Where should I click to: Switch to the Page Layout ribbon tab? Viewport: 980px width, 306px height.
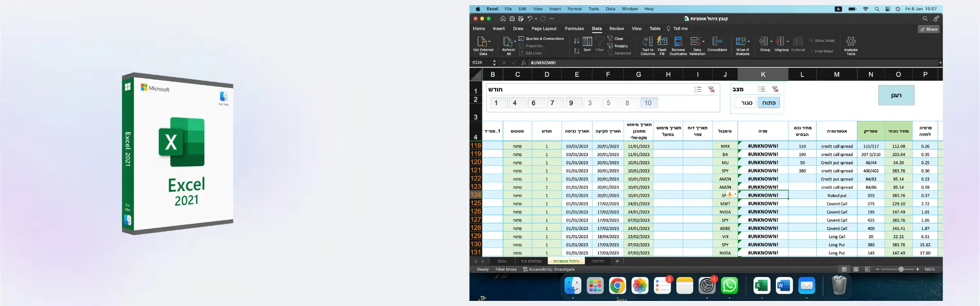pos(544,29)
